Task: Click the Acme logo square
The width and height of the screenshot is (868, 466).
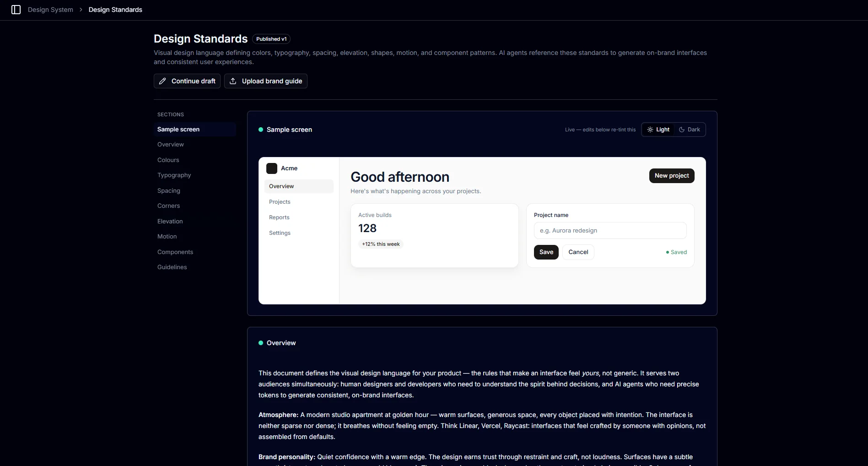Action: [272, 168]
